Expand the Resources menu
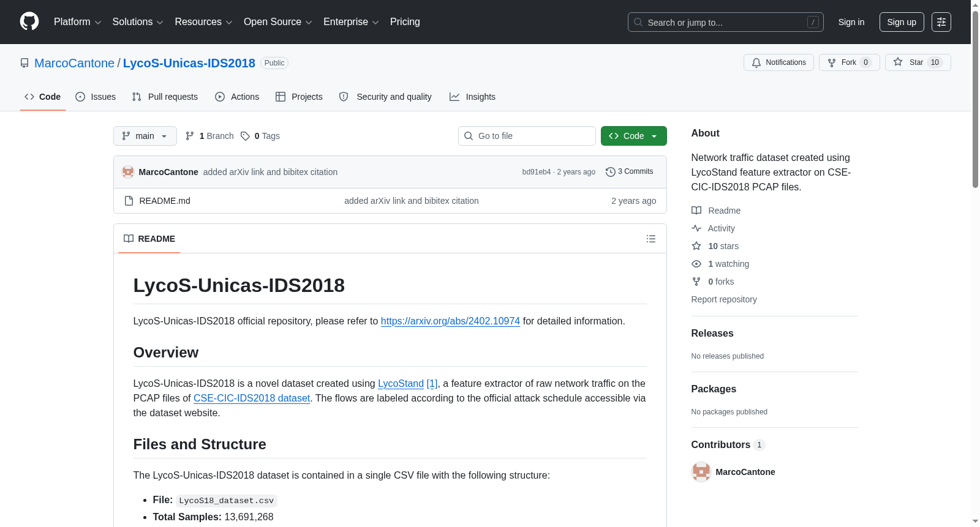This screenshot has width=980, height=527. pyautogui.click(x=203, y=22)
